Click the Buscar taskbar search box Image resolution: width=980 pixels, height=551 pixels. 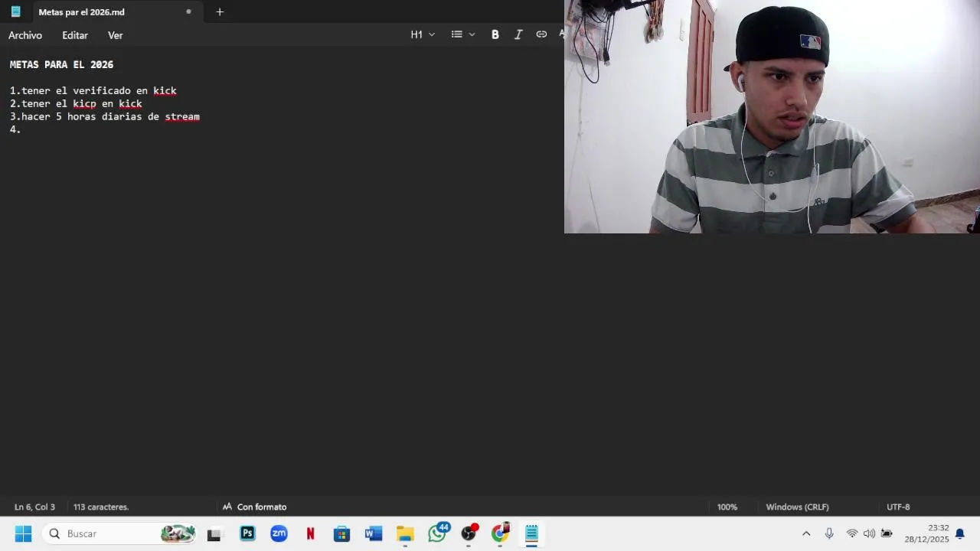click(120, 533)
